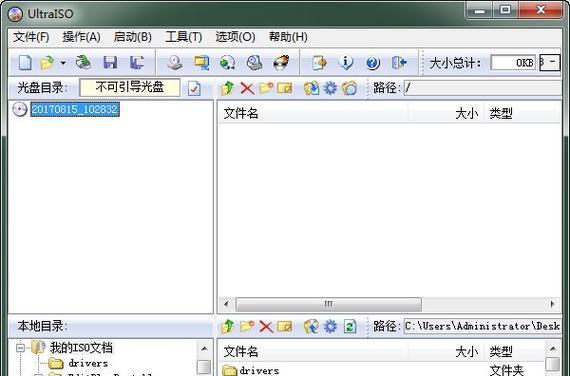Image resolution: width=570 pixels, height=376 pixels.
Task: Open the 帮助(H) menu
Action: coord(288,37)
